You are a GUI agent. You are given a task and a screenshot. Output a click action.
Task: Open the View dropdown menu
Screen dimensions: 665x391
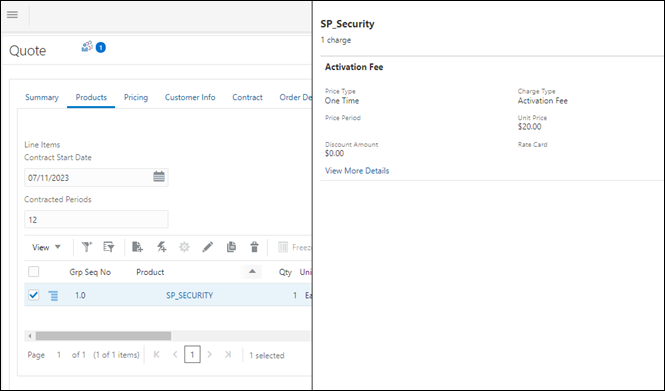pos(46,247)
